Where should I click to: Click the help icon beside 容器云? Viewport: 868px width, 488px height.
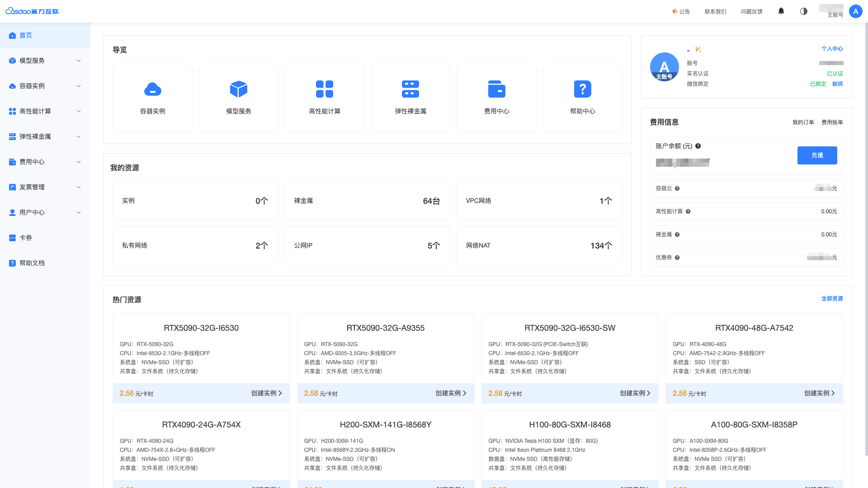[x=677, y=188]
